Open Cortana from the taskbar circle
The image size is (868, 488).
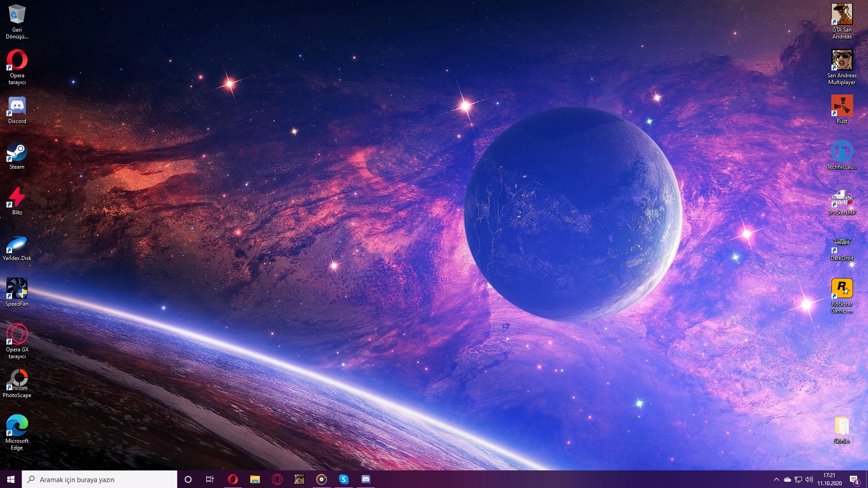point(188,479)
